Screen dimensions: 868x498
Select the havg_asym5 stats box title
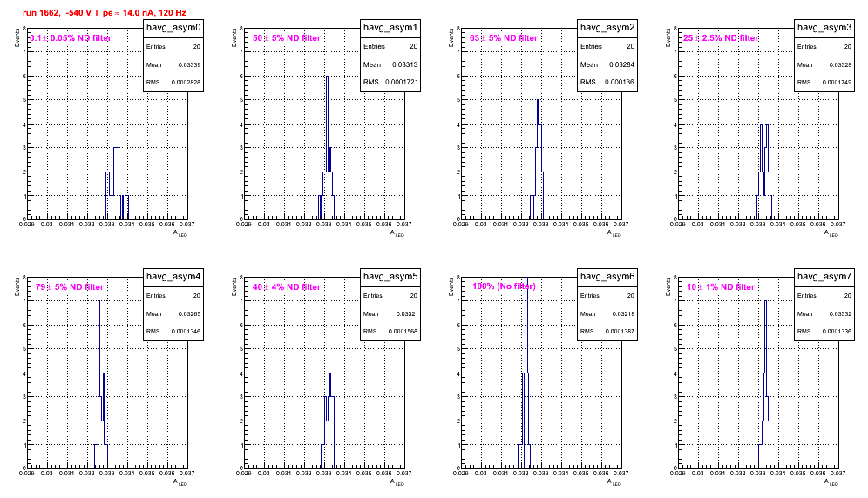pyautogui.click(x=390, y=277)
